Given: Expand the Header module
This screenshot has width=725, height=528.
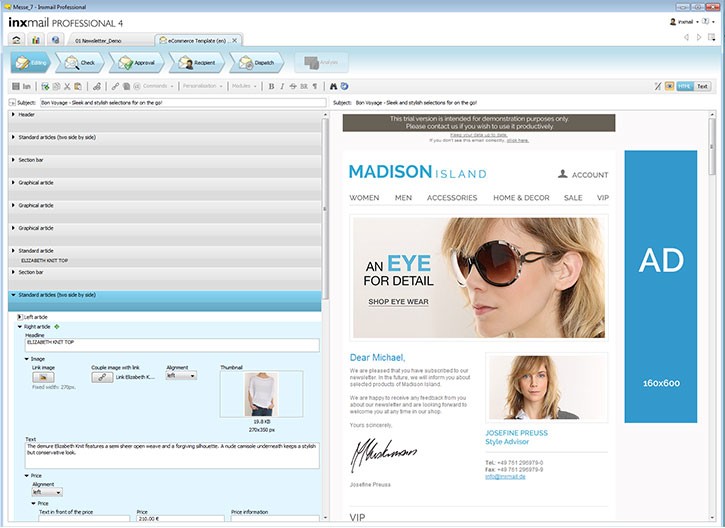Looking at the screenshot, I should click(13, 114).
